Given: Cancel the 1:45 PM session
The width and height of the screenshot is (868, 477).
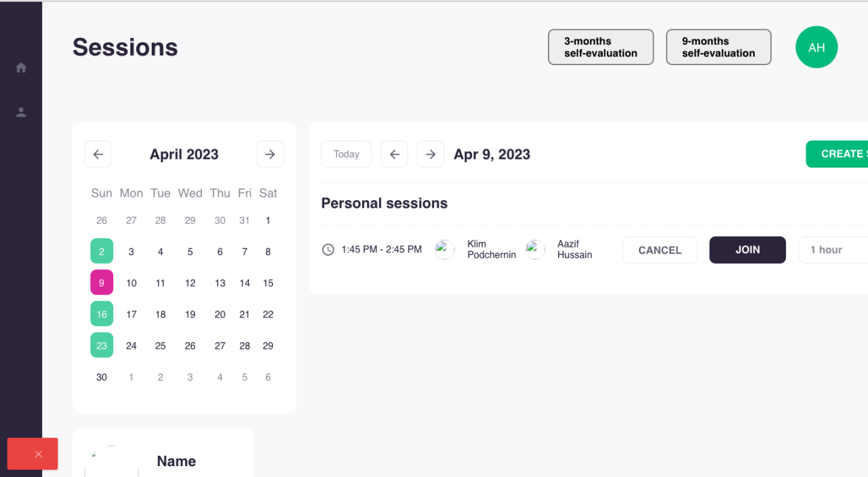Looking at the screenshot, I should pos(660,250).
